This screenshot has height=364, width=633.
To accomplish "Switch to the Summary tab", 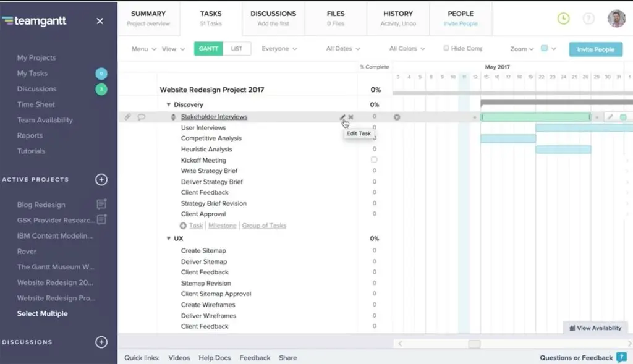I will 148,18.
